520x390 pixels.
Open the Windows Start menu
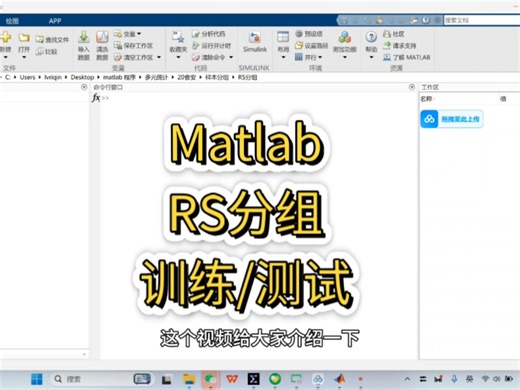pos(37,379)
